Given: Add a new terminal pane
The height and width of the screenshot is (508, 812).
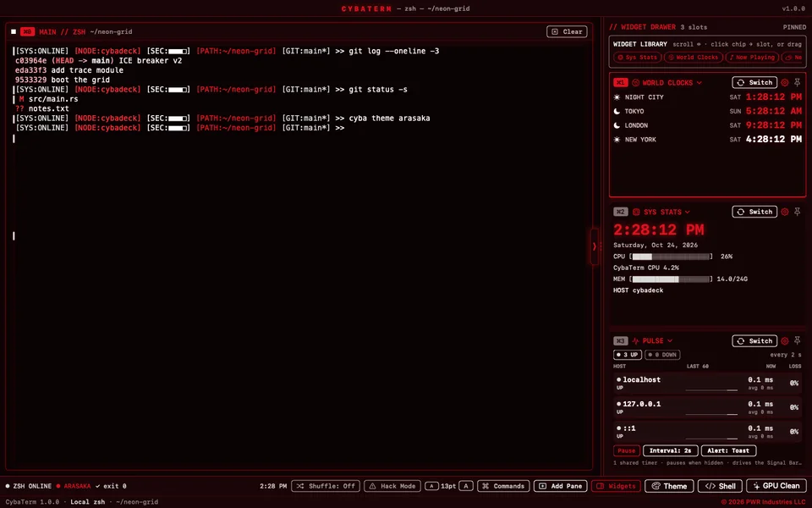Looking at the screenshot, I should coord(561,486).
